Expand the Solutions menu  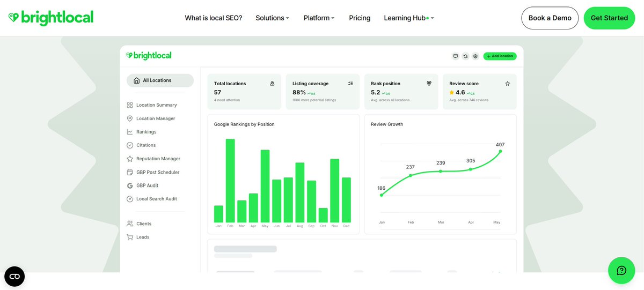point(272,18)
